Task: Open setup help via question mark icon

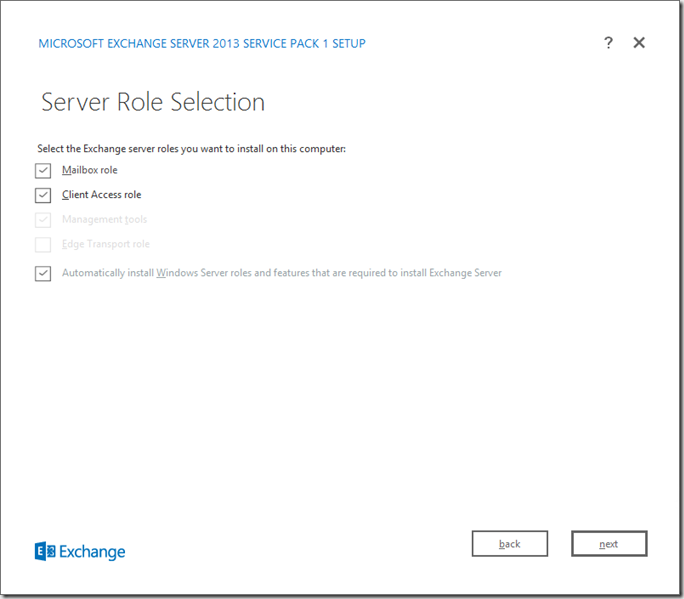Action: tap(608, 43)
